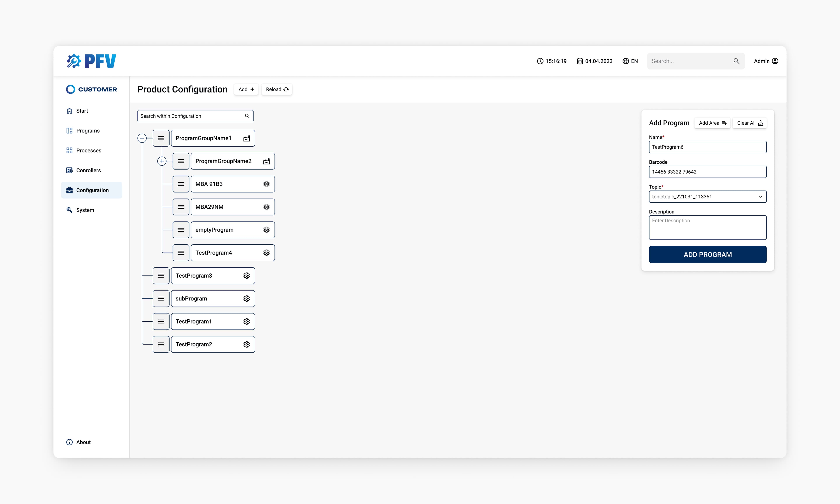Click the Name field containing TestProgram6

(708, 147)
